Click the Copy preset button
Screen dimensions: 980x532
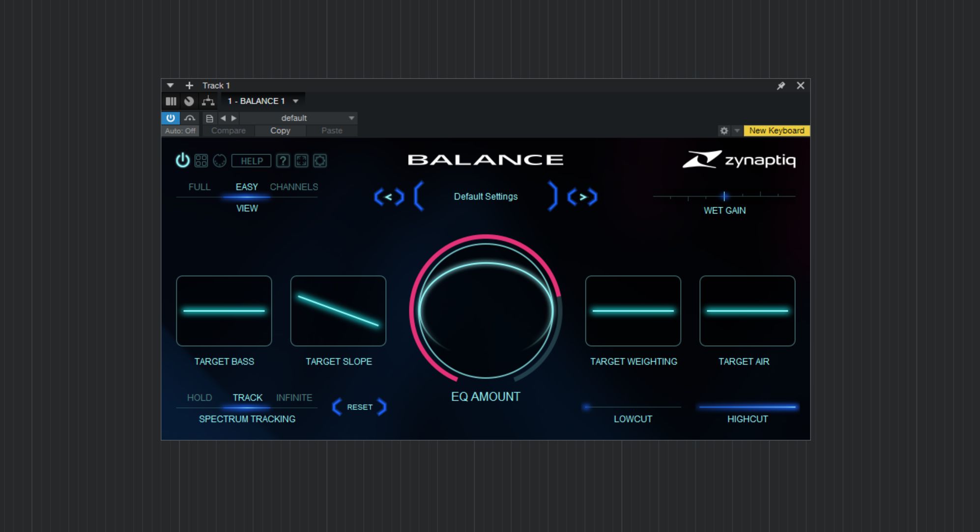pyautogui.click(x=280, y=130)
